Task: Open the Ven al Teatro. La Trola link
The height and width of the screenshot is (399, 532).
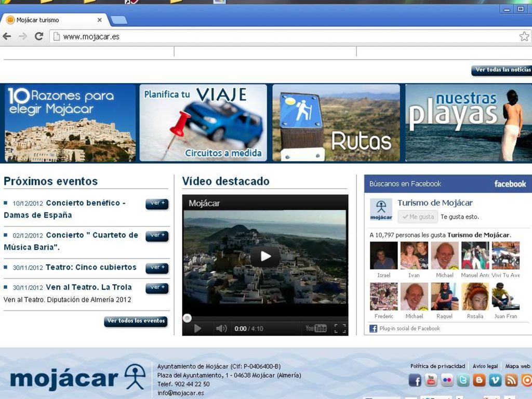Action: click(88, 287)
